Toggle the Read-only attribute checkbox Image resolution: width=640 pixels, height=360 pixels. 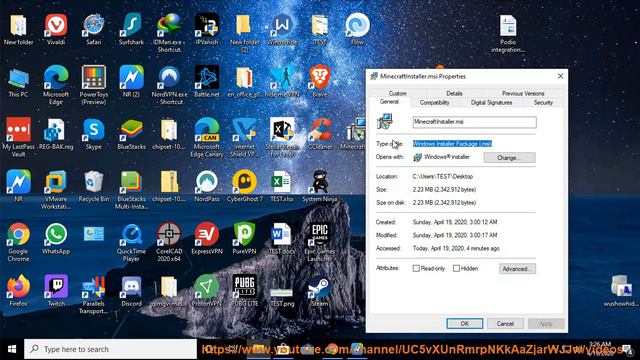pos(416,269)
